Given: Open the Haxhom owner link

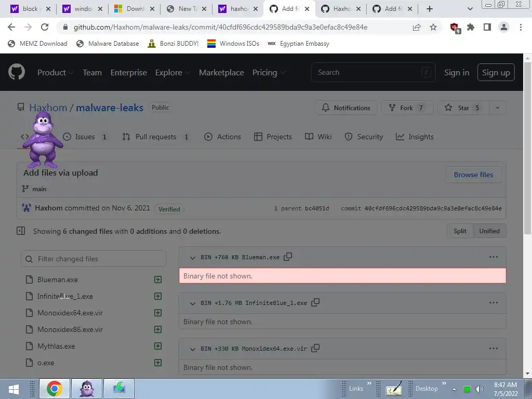Looking at the screenshot, I should pos(48,108).
